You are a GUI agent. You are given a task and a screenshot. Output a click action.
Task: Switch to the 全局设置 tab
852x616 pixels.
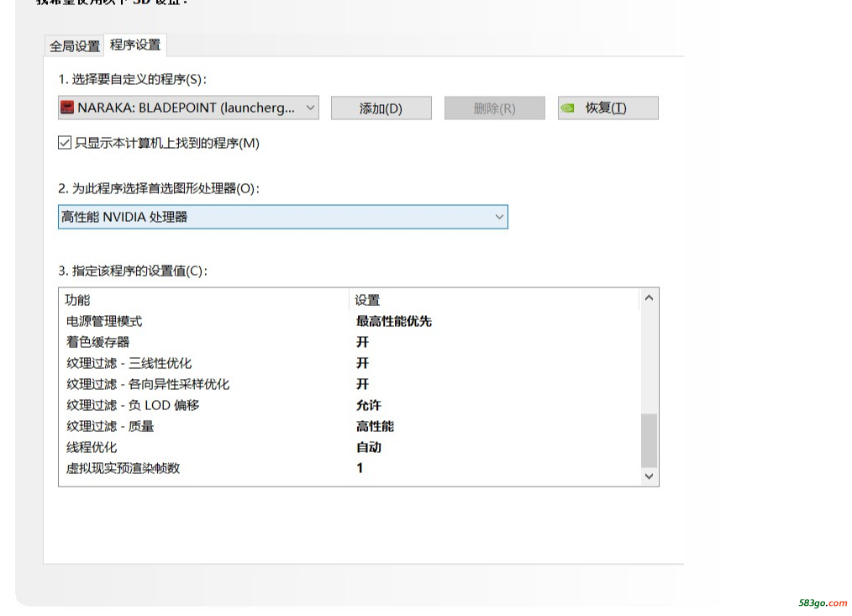click(74, 46)
